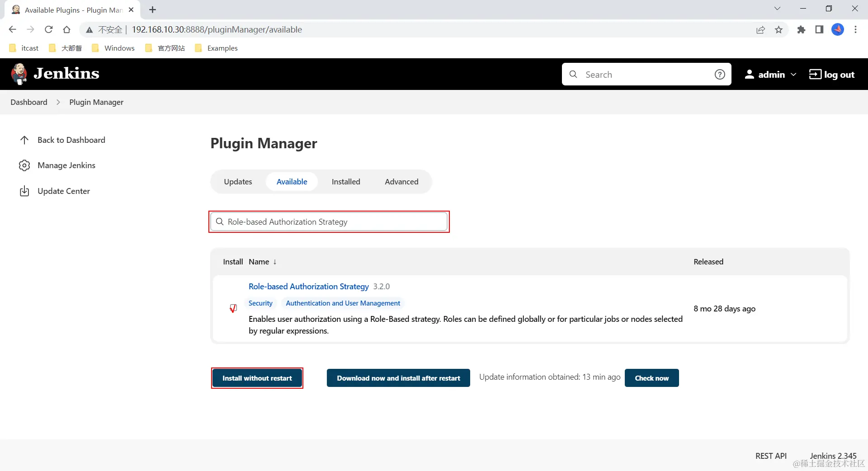868x471 pixels.
Task: Click the Install column header
Action: click(x=233, y=262)
